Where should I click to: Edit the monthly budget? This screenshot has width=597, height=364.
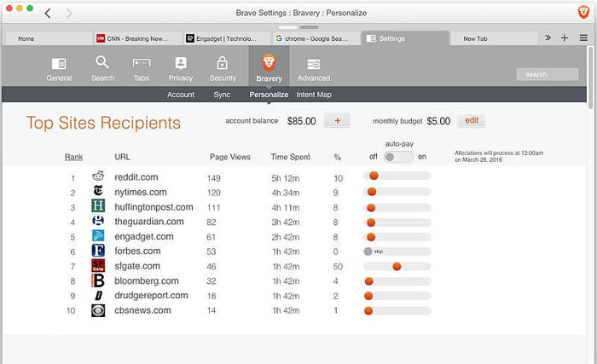[x=472, y=121]
